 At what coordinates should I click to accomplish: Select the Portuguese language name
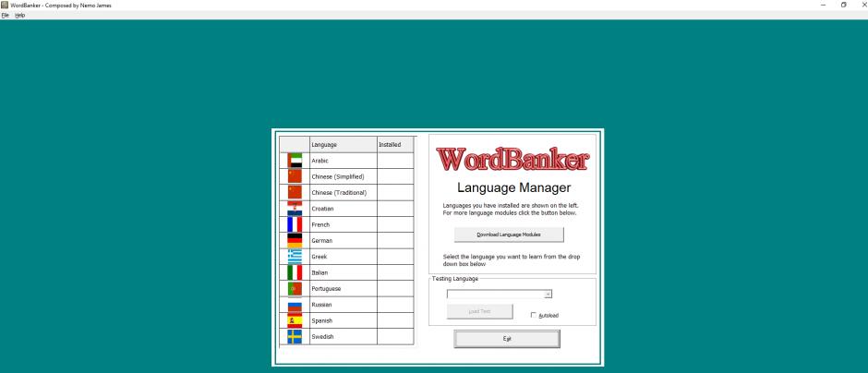(x=326, y=289)
